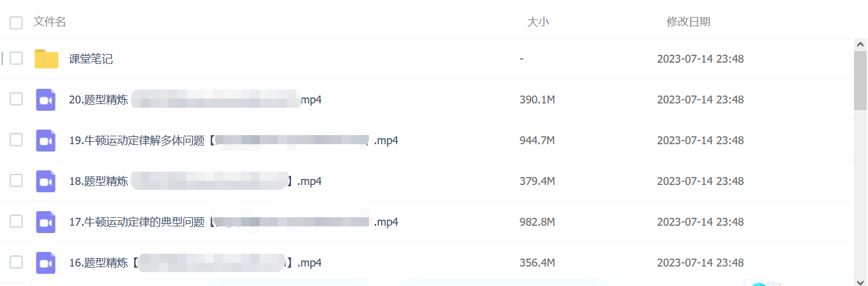Sort files by 文件名 column header
The image size is (868, 286).
point(50,22)
